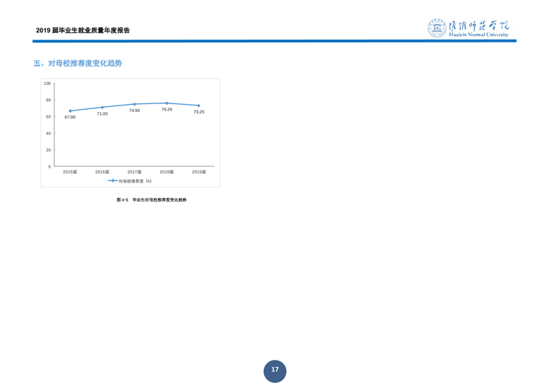Click the section heading 五、对母校推荐度变化趋势
Image resolution: width=550 pixels, height=392 pixels.
[x=78, y=64]
